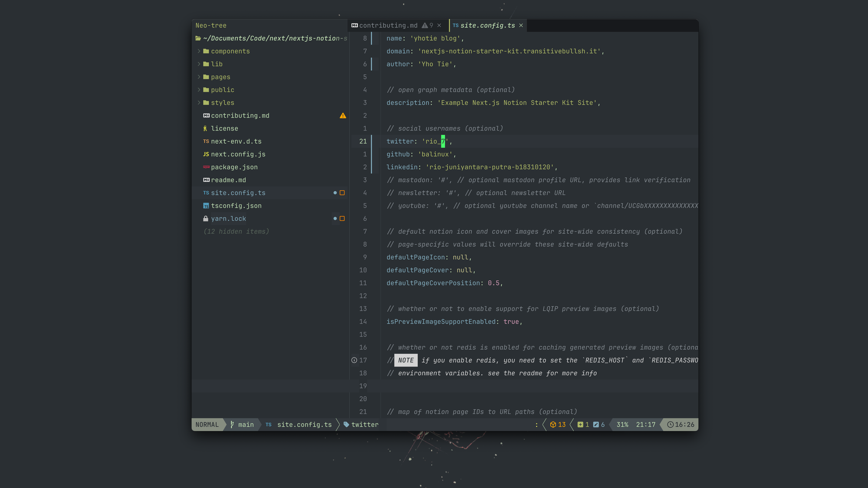Click warning count 9 on contributing.md tab
The width and height of the screenshot is (868, 488).
427,26
